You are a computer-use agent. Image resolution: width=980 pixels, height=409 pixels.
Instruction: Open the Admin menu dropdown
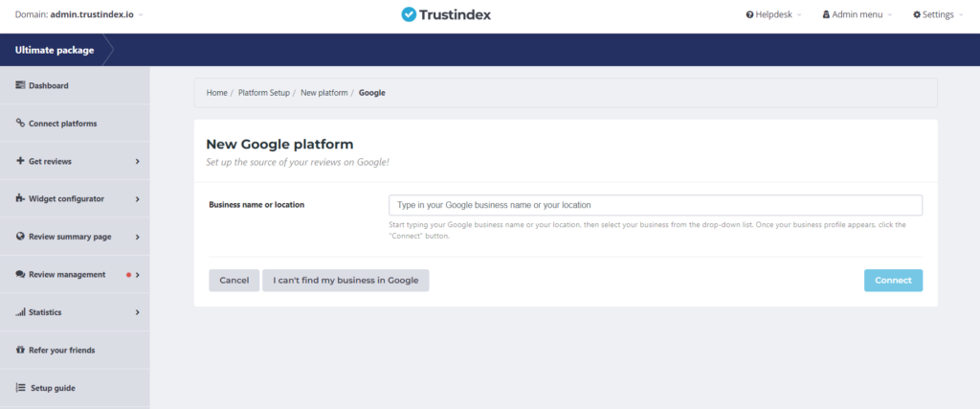click(x=857, y=15)
